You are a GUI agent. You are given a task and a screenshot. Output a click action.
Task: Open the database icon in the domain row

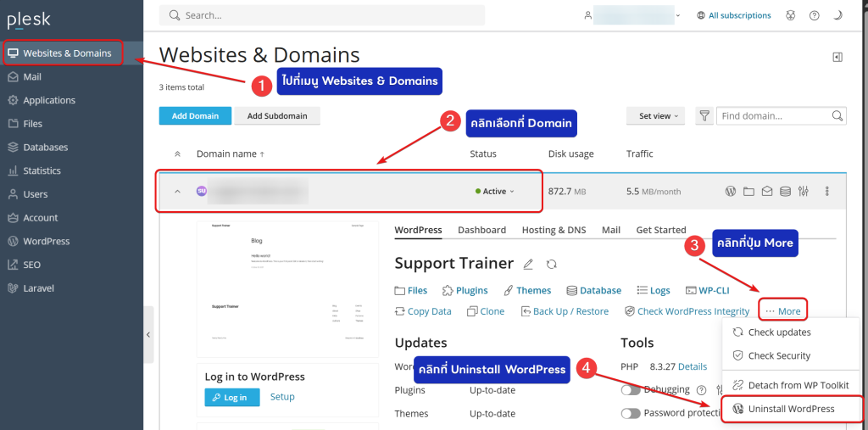[786, 192]
